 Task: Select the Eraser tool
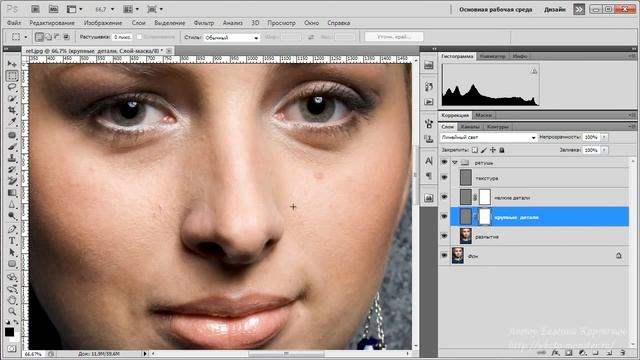pos(12,181)
